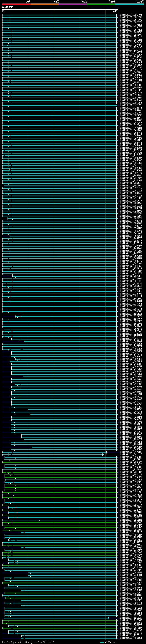Screen dimensions: 146x644
Task: Select hit label UniRef100_P27490
Action: (x=131, y=45)
